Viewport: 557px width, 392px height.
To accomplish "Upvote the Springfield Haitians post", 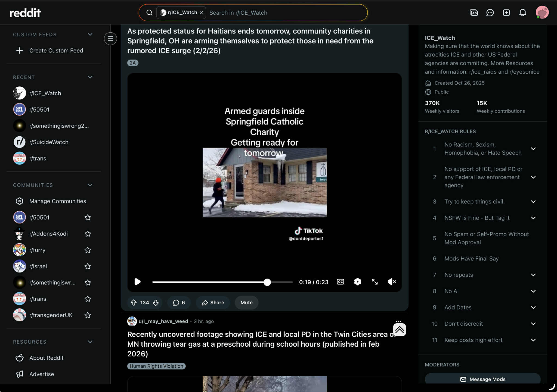I will point(134,303).
